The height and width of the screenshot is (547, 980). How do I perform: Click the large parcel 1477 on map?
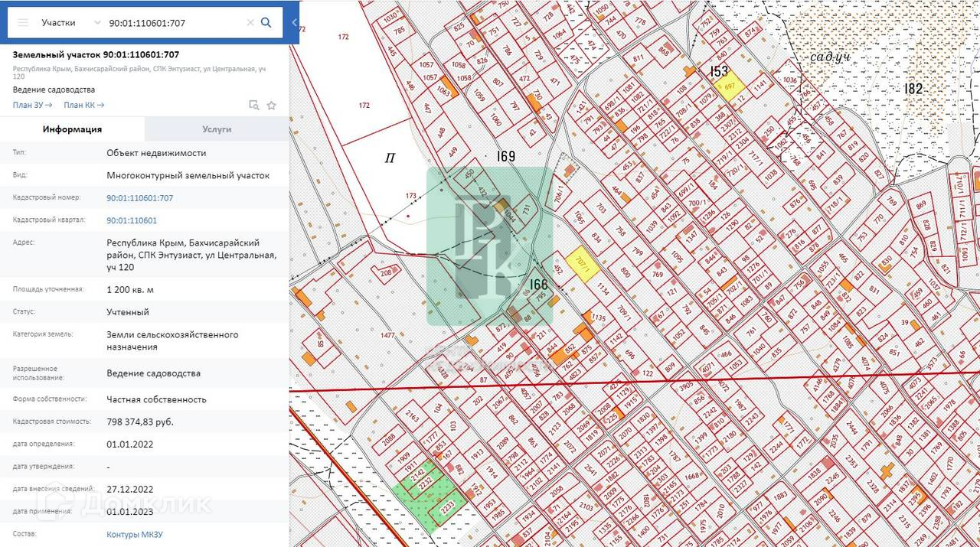coord(387,334)
